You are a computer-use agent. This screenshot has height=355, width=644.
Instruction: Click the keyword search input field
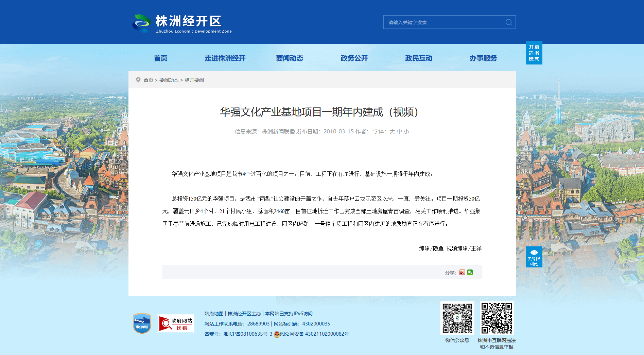click(x=443, y=22)
